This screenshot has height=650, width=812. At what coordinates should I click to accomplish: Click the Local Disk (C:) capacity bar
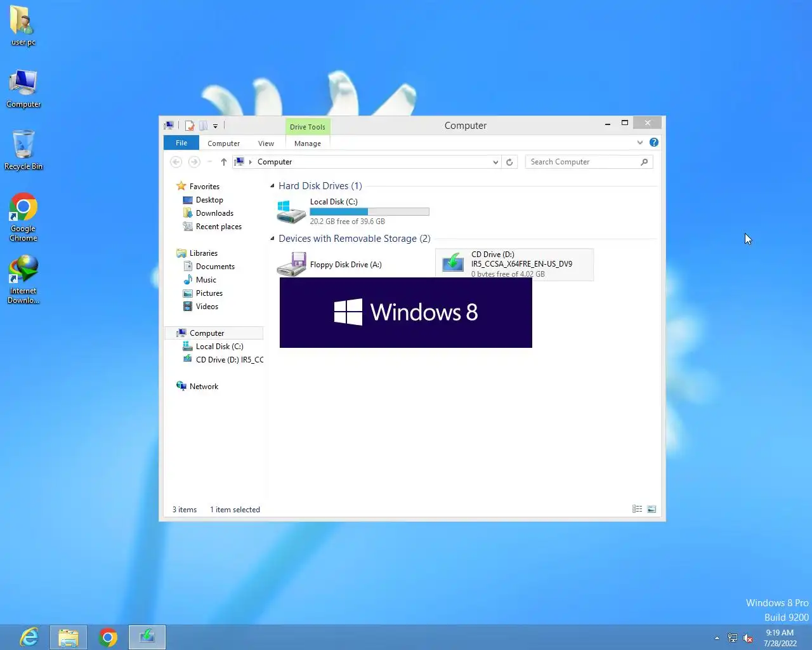tap(369, 212)
